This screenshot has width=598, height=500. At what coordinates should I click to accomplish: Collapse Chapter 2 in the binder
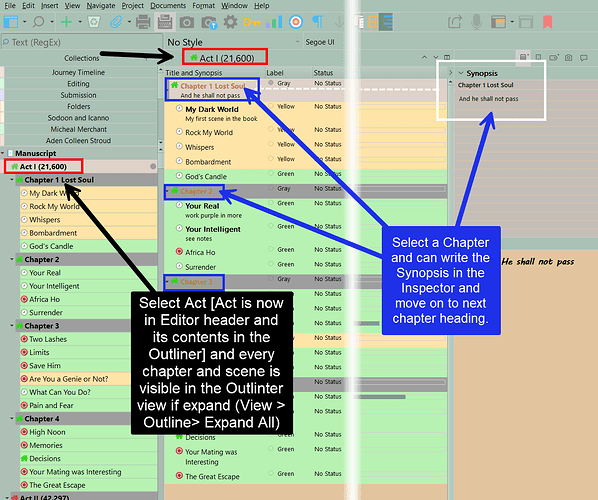click(12, 259)
